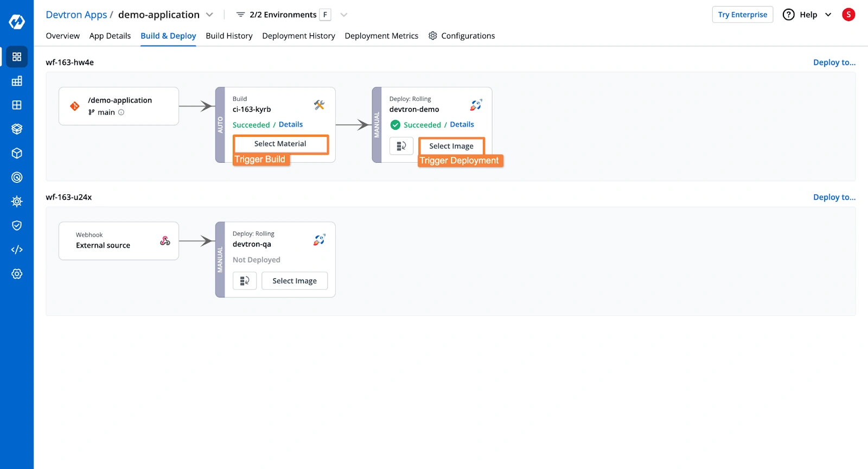The width and height of the screenshot is (868, 469).
Task: Open the layered stack icon in sidebar
Action: (x=17, y=129)
